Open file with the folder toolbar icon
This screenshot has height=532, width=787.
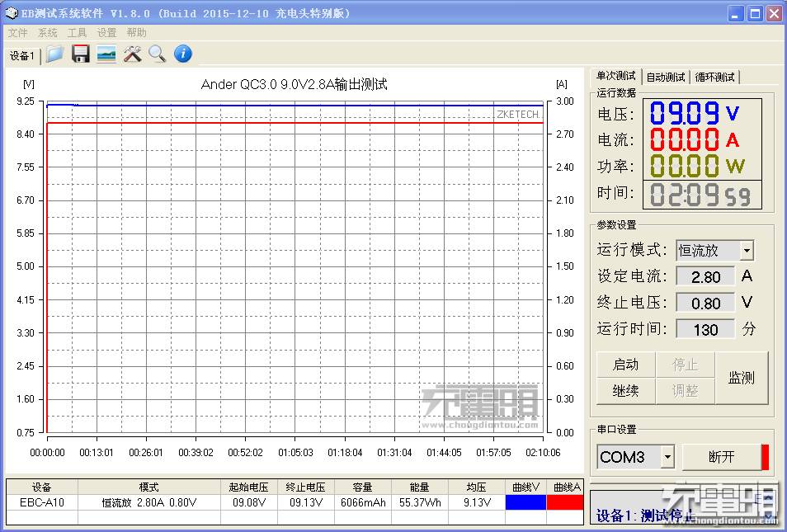[54, 54]
